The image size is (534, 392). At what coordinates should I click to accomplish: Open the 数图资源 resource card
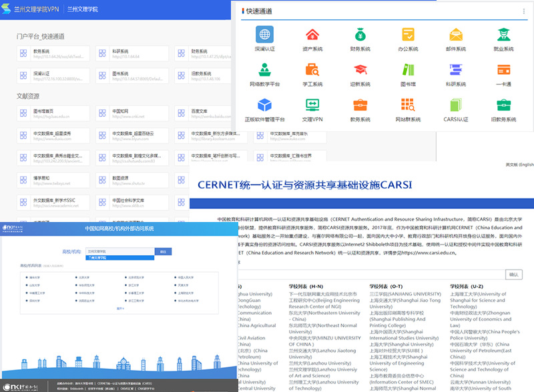click(x=132, y=180)
